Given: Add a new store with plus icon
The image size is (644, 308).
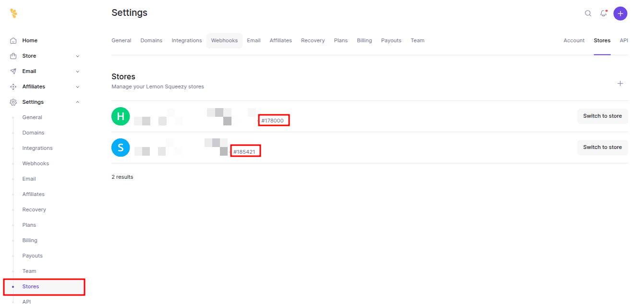Looking at the screenshot, I should (620, 84).
